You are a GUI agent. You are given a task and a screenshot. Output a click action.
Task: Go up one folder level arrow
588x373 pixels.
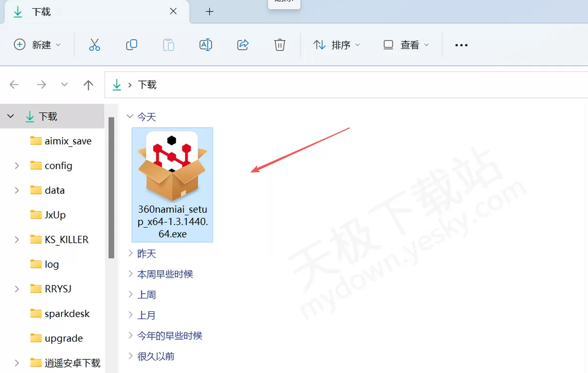[x=88, y=85]
